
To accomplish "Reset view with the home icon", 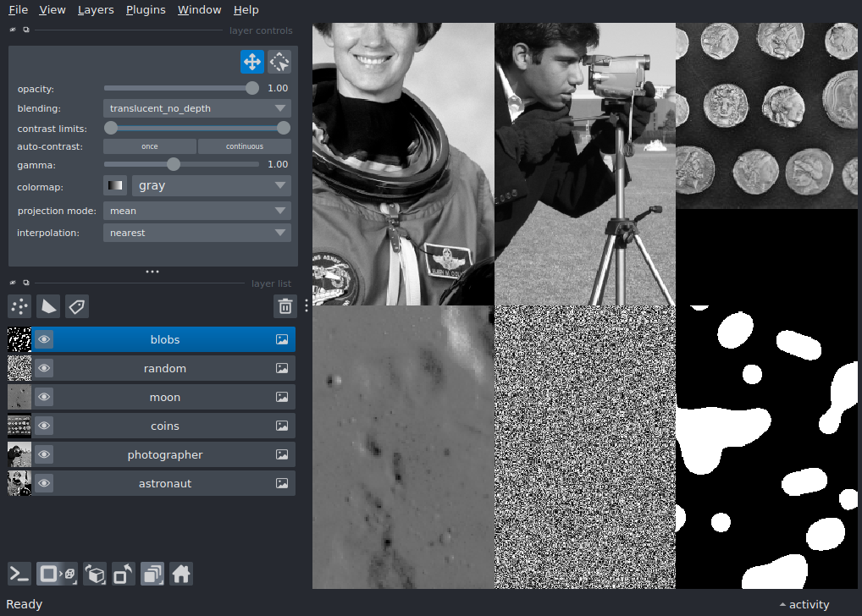I will pos(181,574).
